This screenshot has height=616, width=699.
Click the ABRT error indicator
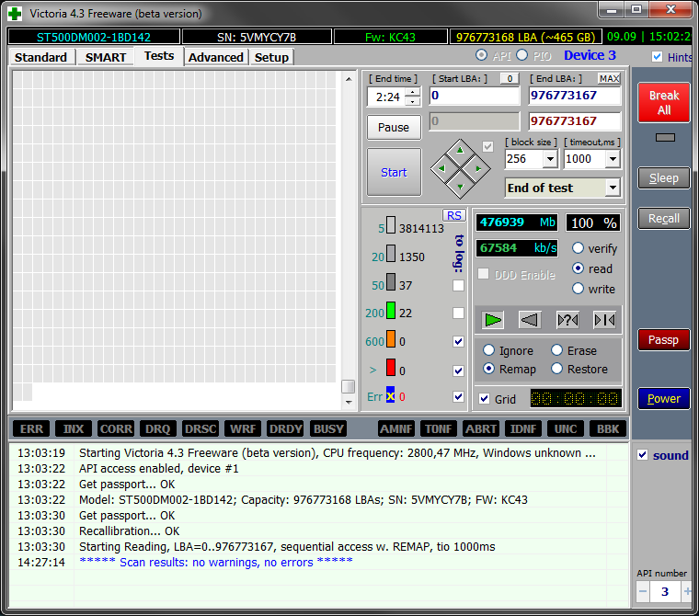[x=481, y=428]
